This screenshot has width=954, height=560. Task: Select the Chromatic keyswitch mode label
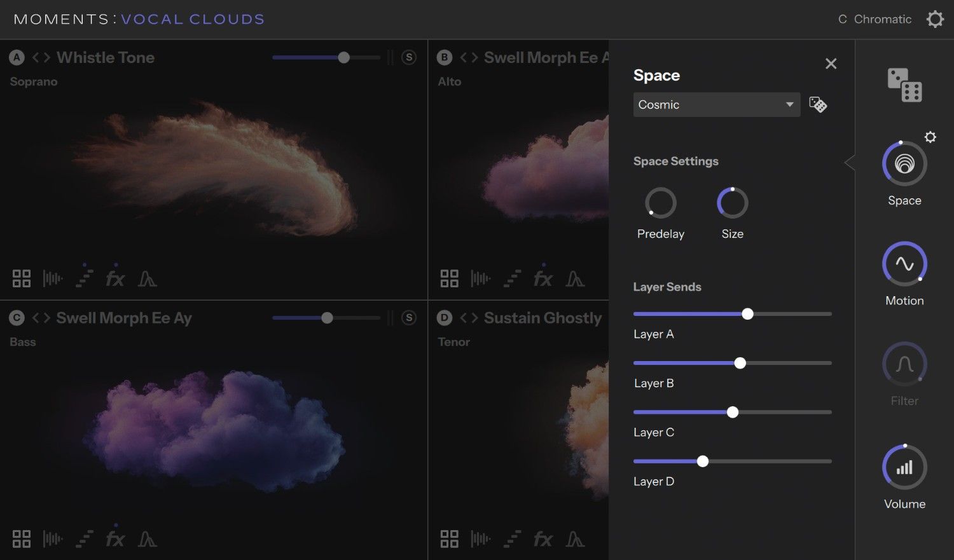pyautogui.click(x=883, y=19)
